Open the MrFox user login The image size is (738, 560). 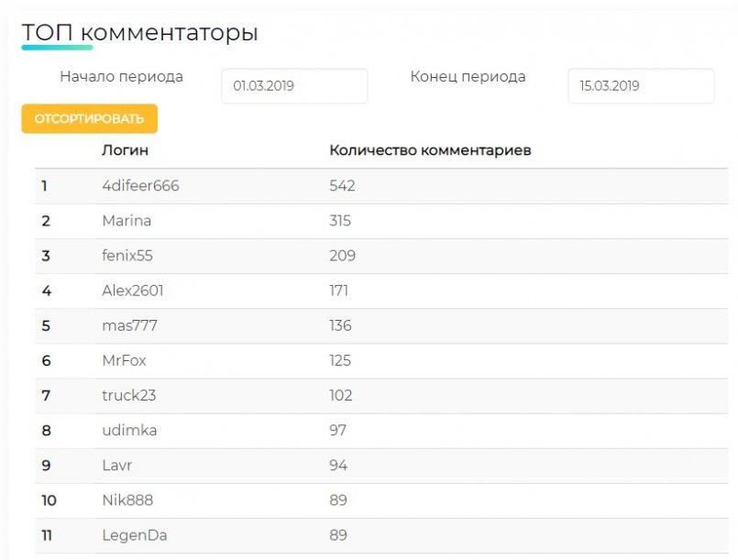(x=124, y=360)
